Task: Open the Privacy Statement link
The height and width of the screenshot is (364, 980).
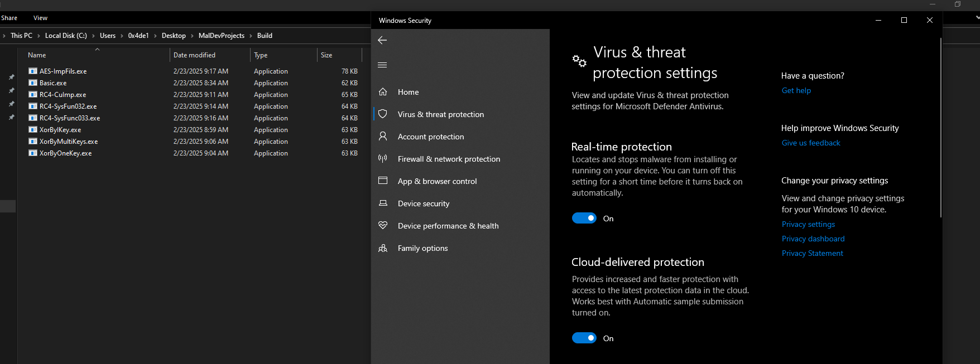Action: click(813, 253)
